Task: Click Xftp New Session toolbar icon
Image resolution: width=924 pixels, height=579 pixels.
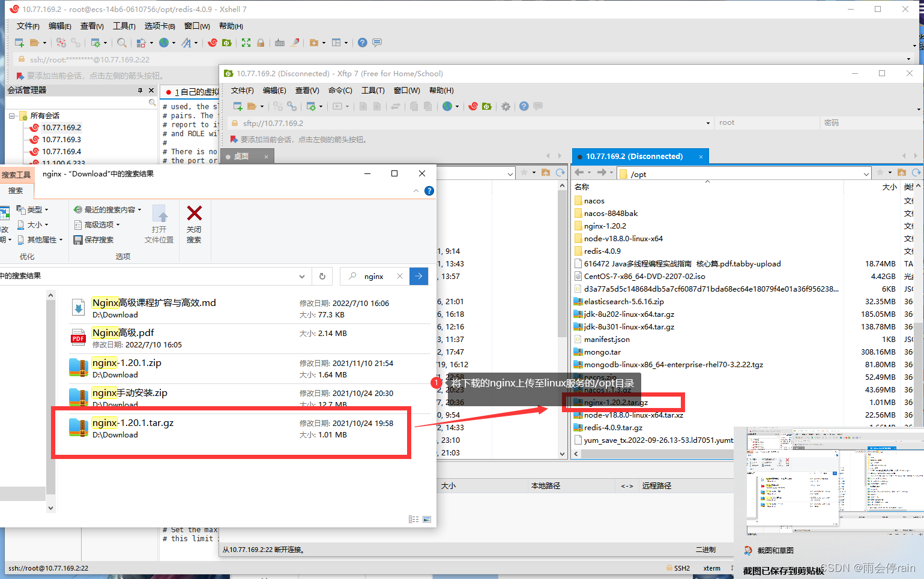Action: tap(238, 106)
